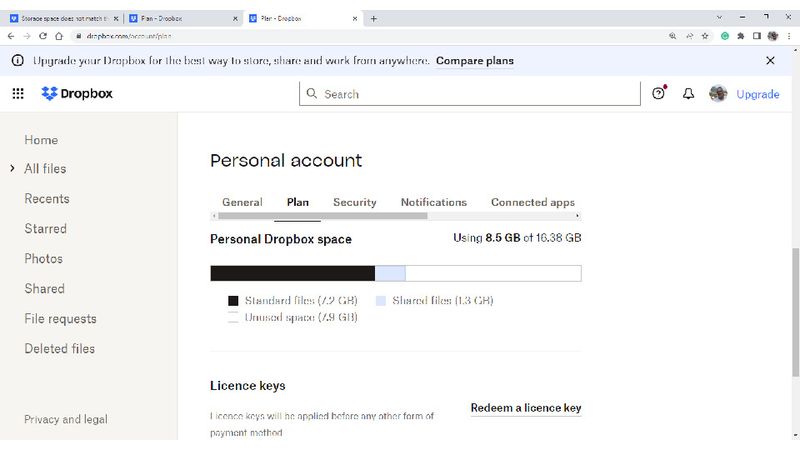Viewport: 800px width, 450px height.
Task: Click the Personal Dropbox space heading
Action: coord(281,239)
